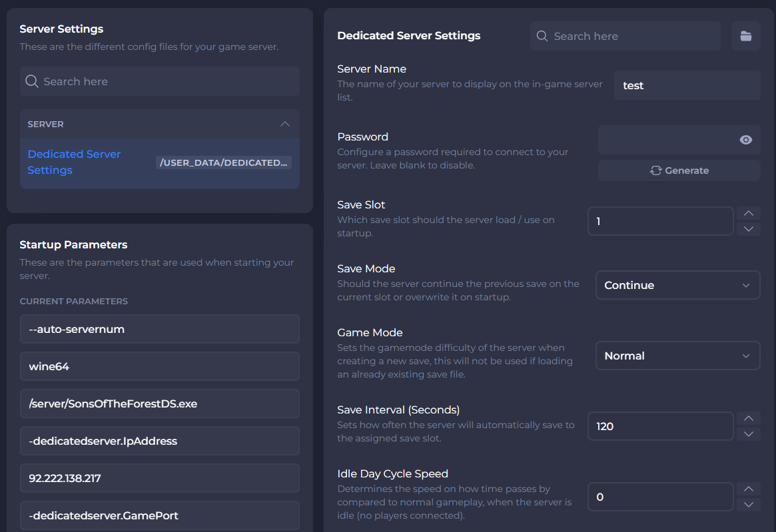Toggle password visibility eye icon

coord(745,140)
